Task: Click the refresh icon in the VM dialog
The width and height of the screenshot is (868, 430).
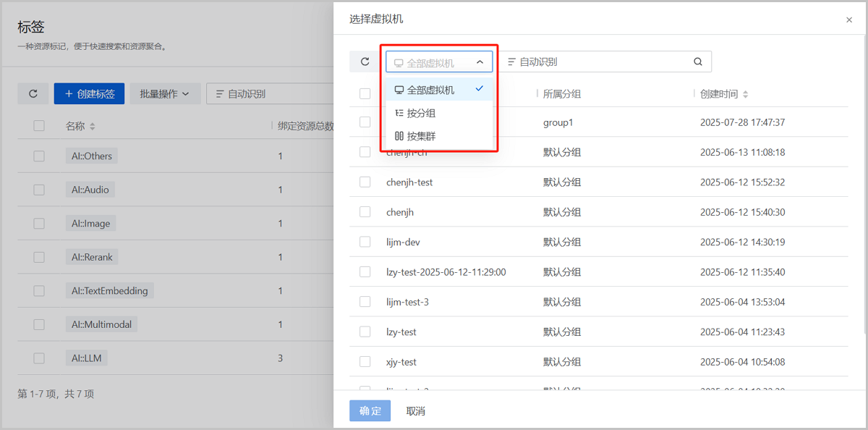Action: click(x=365, y=62)
